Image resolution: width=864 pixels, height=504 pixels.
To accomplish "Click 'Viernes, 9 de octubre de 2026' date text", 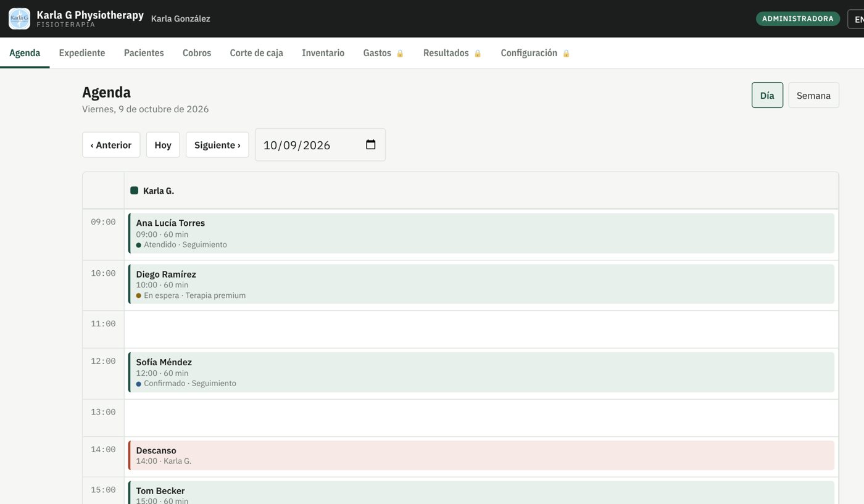I will (145, 109).
